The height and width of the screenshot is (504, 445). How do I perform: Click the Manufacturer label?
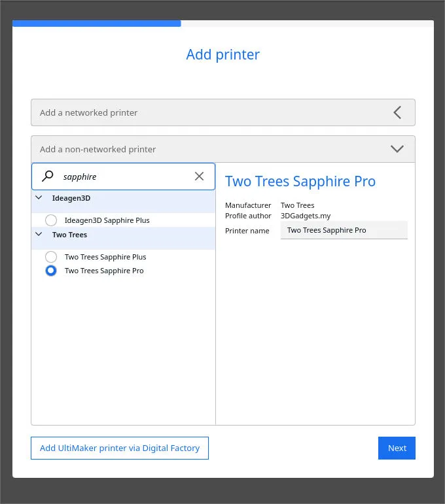pos(248,205)
